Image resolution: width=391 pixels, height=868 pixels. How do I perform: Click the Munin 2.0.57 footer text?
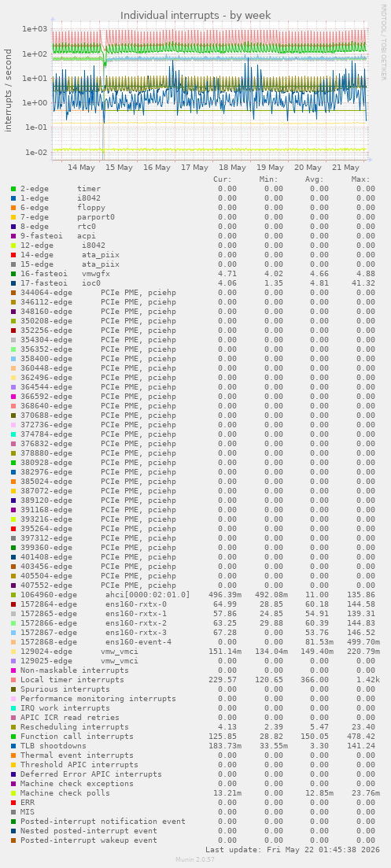[x=195, y=859]
